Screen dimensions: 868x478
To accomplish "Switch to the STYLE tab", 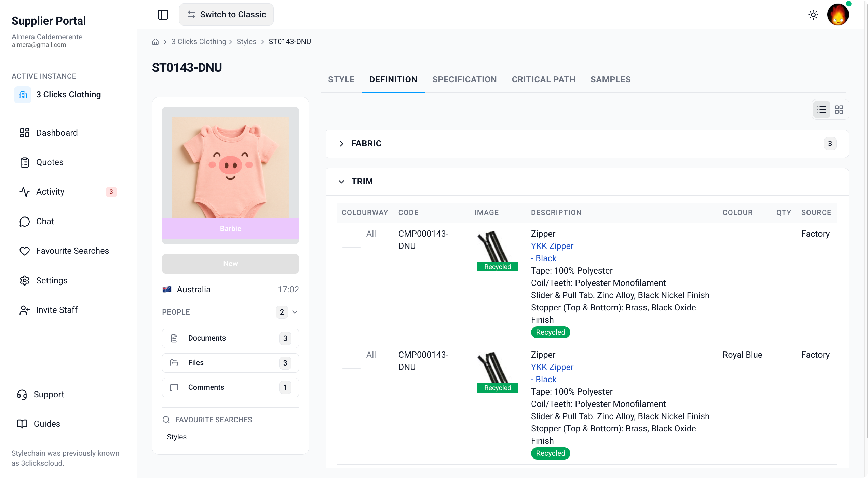I will point(341,80).
